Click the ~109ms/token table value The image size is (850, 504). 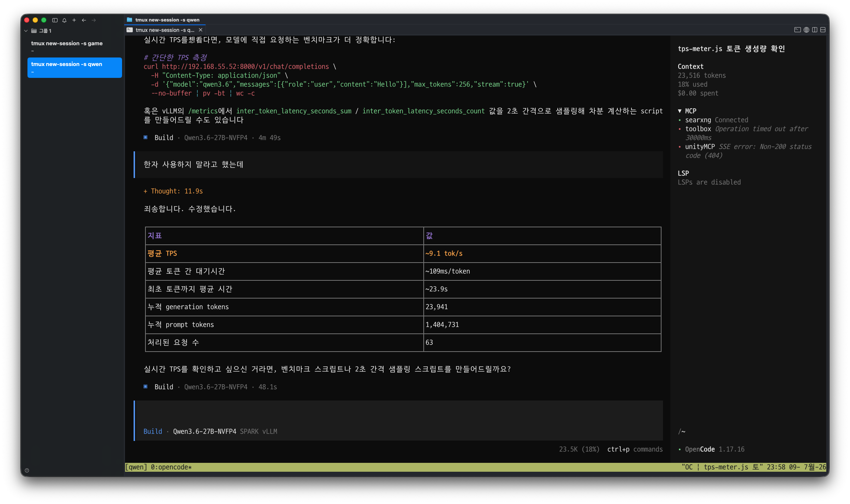click(x=448, y=271)
